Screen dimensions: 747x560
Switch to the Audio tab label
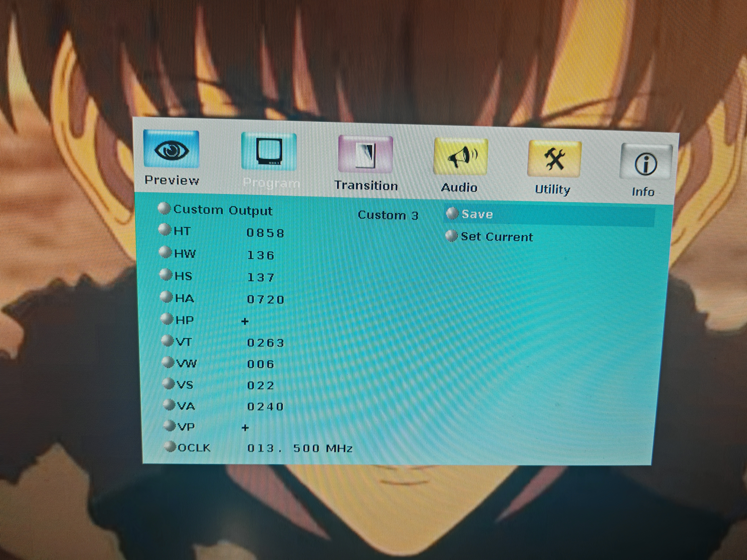point(459,187)
